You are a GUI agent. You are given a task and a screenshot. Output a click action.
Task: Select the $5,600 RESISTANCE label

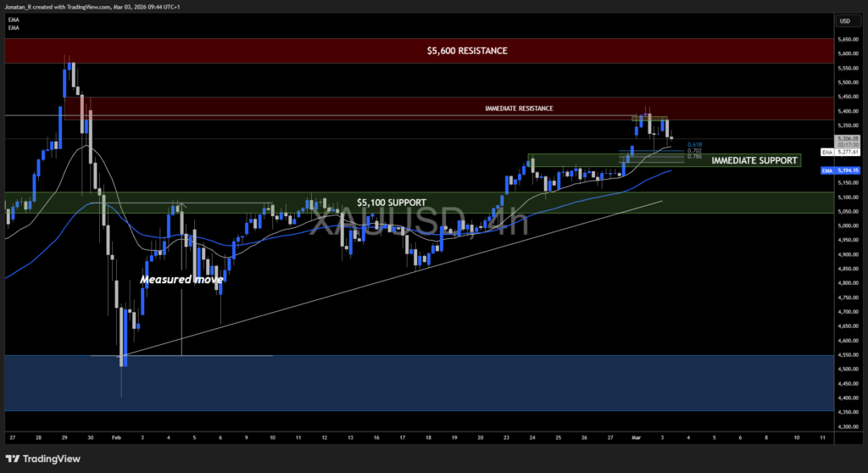467,50
